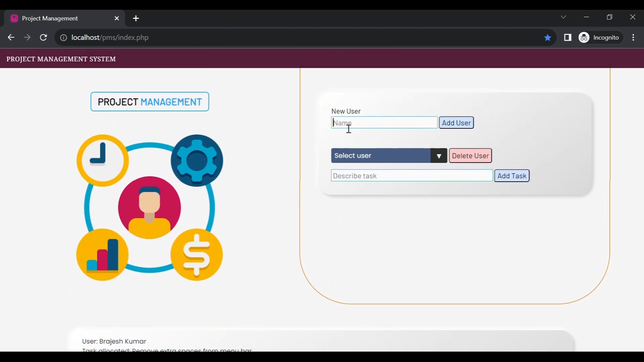Image resolution: width=644 pixels, height=362 pixels.
Task: Click the PROJECT MANAGEMENT logo box
Action: click(x=150, y=102)
